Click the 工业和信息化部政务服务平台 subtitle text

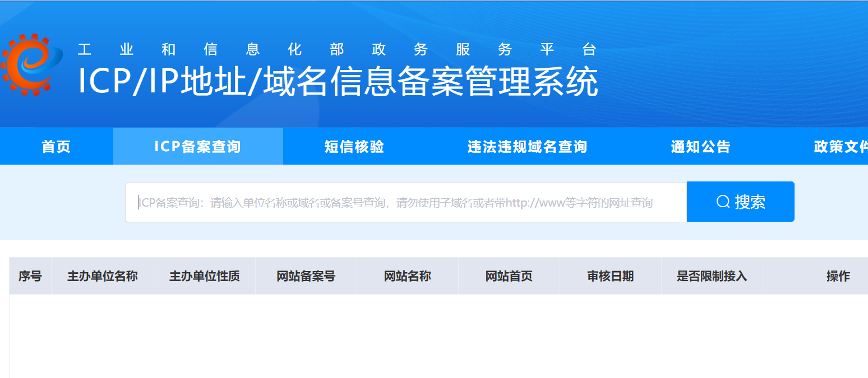pyautogui.click(x=336, y=50)
